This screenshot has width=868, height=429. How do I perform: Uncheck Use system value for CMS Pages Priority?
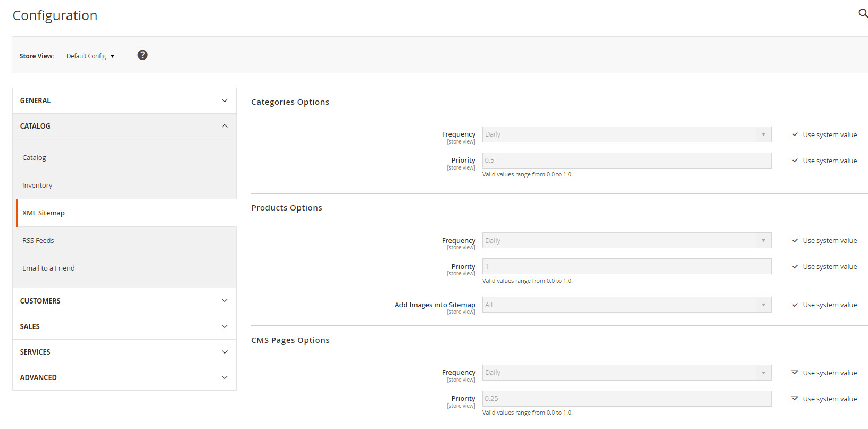tap(795, 399)
